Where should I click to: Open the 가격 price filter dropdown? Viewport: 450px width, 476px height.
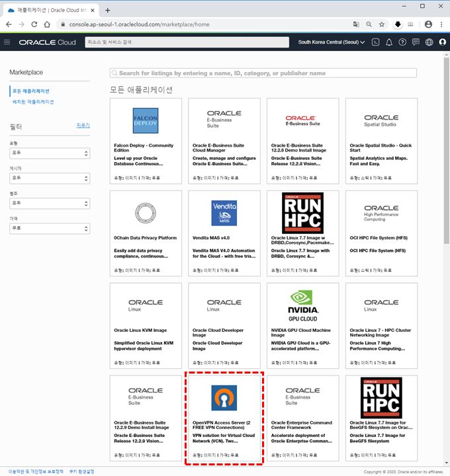(50, 229)
